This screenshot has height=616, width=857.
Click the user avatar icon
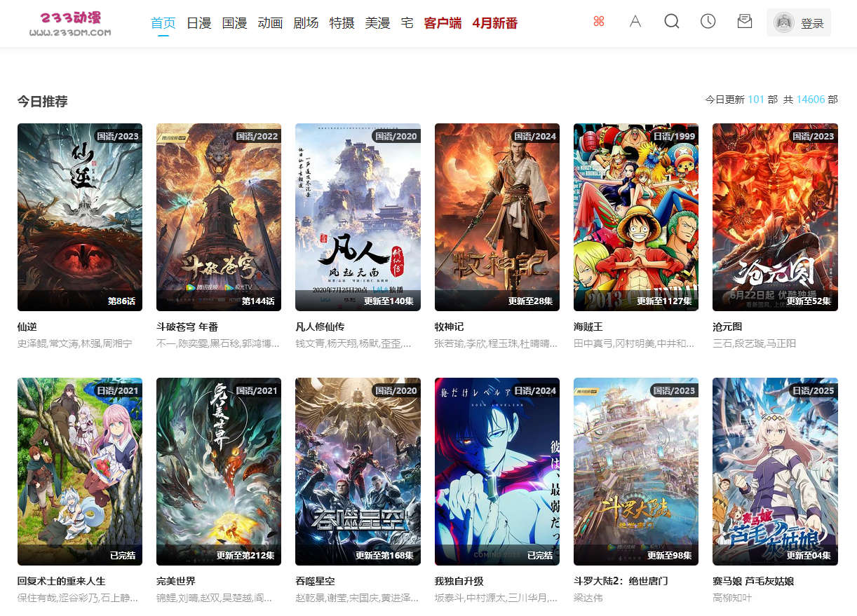(x=783, y=22)
